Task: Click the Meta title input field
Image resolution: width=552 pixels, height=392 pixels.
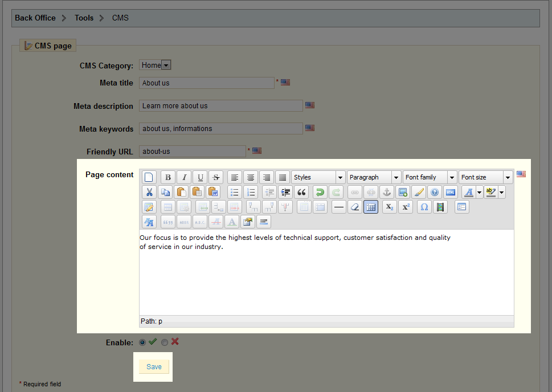Action: tap(207, 83)
